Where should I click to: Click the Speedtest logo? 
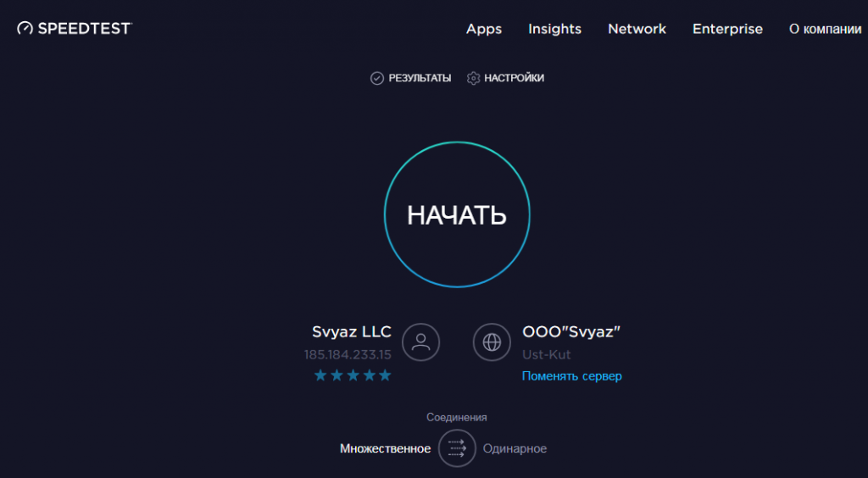pyautogui.click(x=75, y=28)
